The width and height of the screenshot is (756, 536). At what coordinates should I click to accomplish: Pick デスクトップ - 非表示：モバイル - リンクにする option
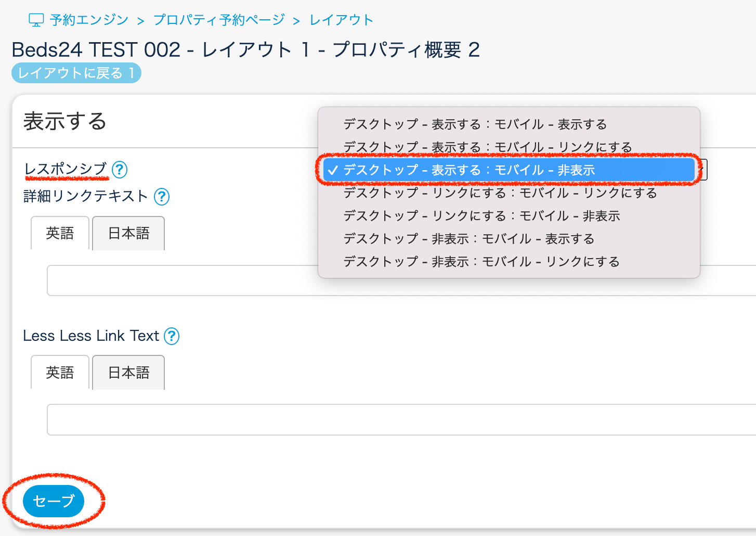point(481,262)
